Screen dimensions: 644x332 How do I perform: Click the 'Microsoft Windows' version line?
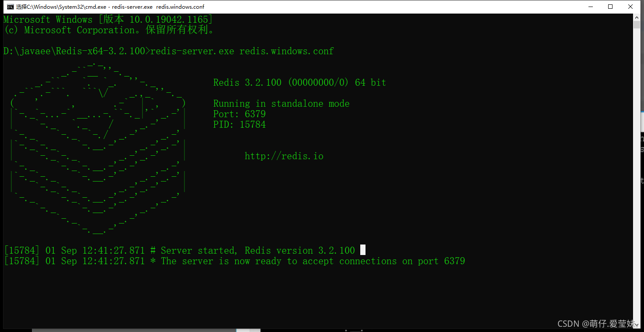click(x=108, y=20)
